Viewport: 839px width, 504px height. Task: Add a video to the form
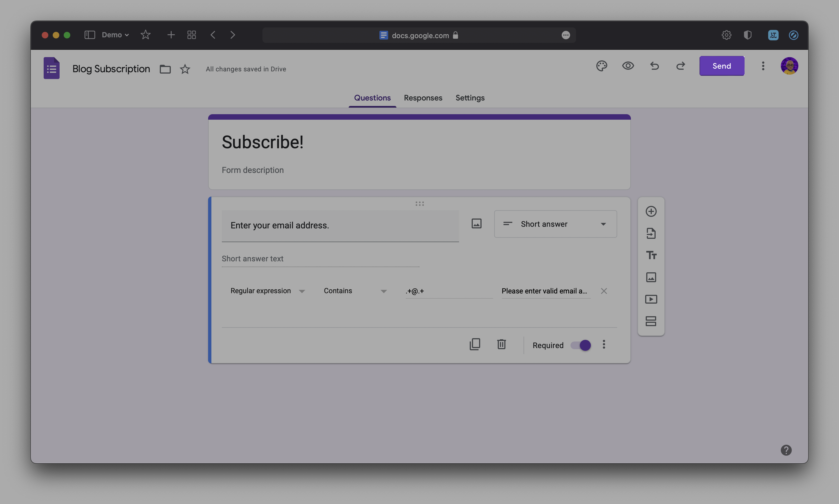pos(651,299)
